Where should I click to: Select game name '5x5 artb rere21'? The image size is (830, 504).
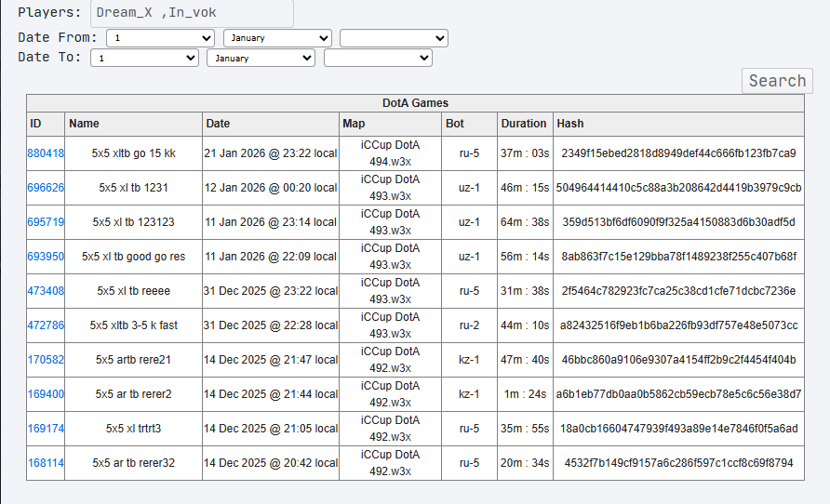click(x=133, y=360)
